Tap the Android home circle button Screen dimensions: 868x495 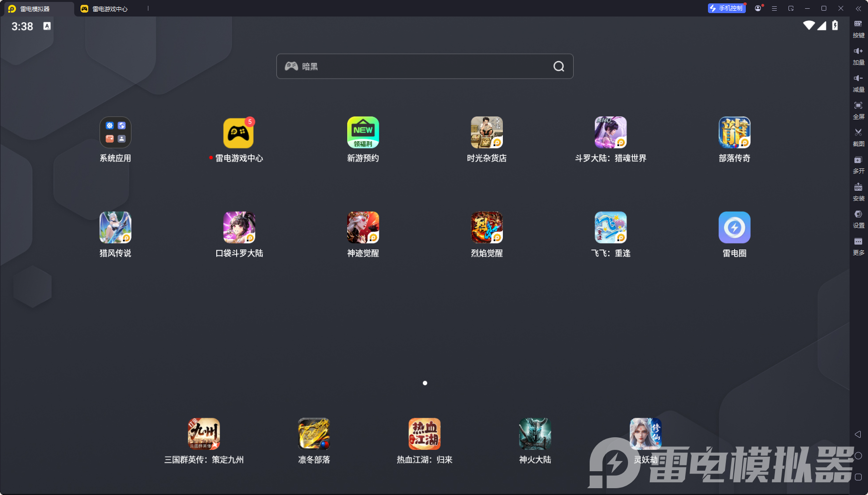pyautogui.click(x=858, y=456)
